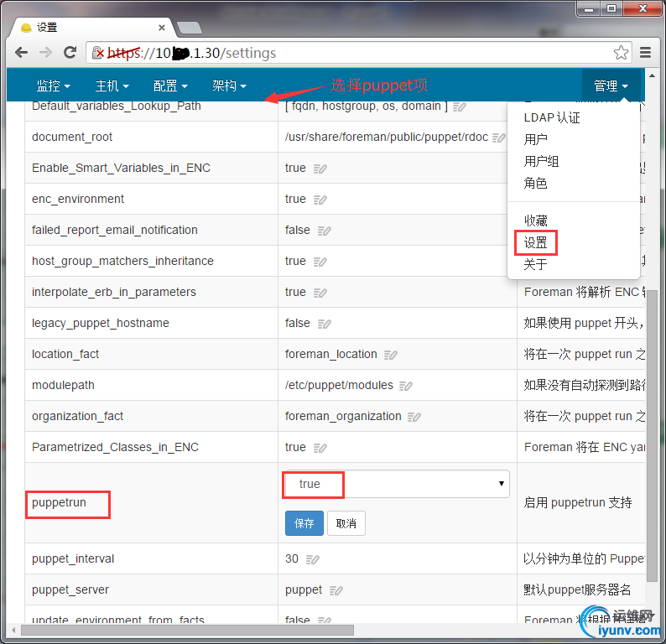Reload the settings page
The height and width of the screenshot is (644, 666).
[x=70, y=53]
